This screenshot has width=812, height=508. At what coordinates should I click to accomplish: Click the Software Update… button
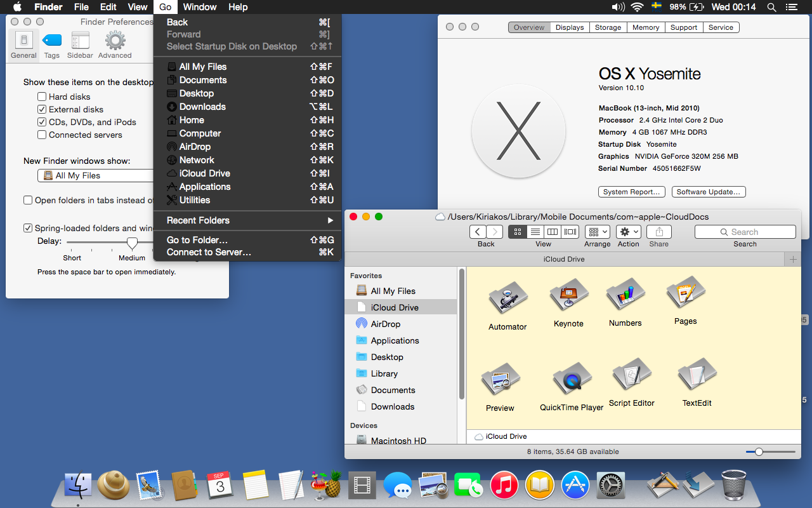pyautogui.click(x=709, y=192)
